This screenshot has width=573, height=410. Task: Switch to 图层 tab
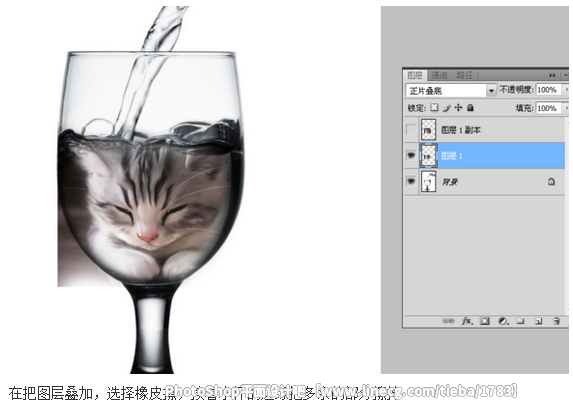point(415,75)
